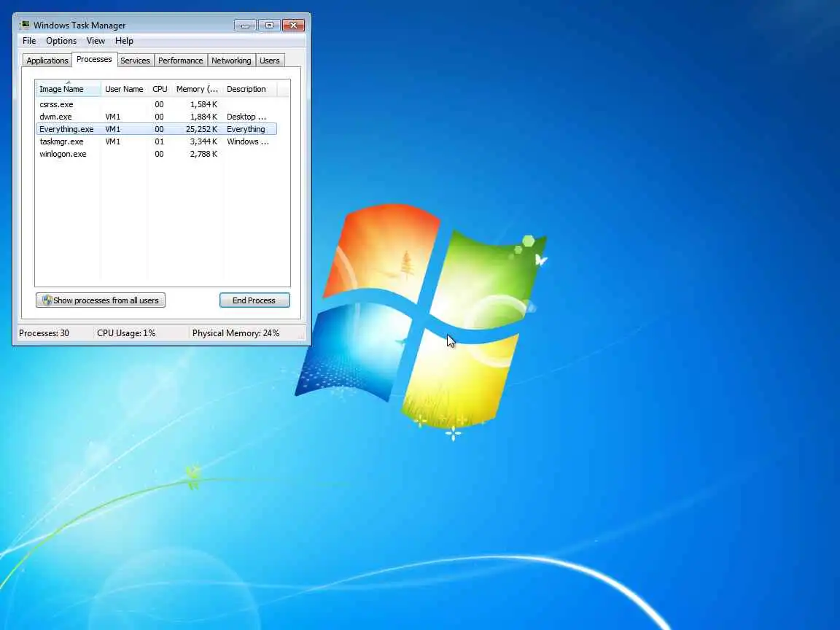The height and width of the screenshot is (630, 840).
Task: Click the 3,344 K memory value
Action: [203, 141]
